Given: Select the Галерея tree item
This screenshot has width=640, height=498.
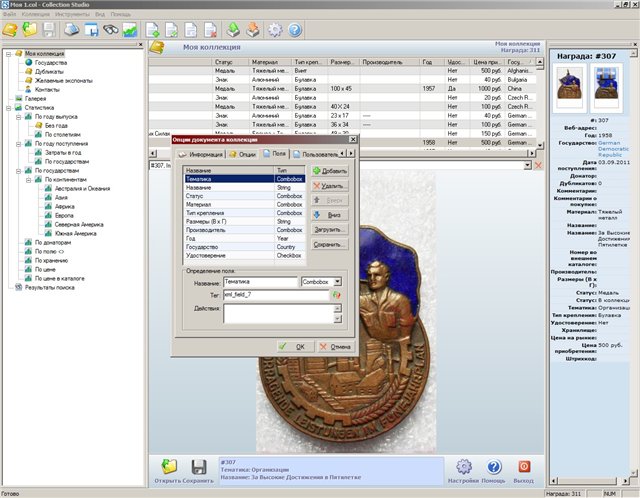Looking at the screenshot, I should click(35, 99).
